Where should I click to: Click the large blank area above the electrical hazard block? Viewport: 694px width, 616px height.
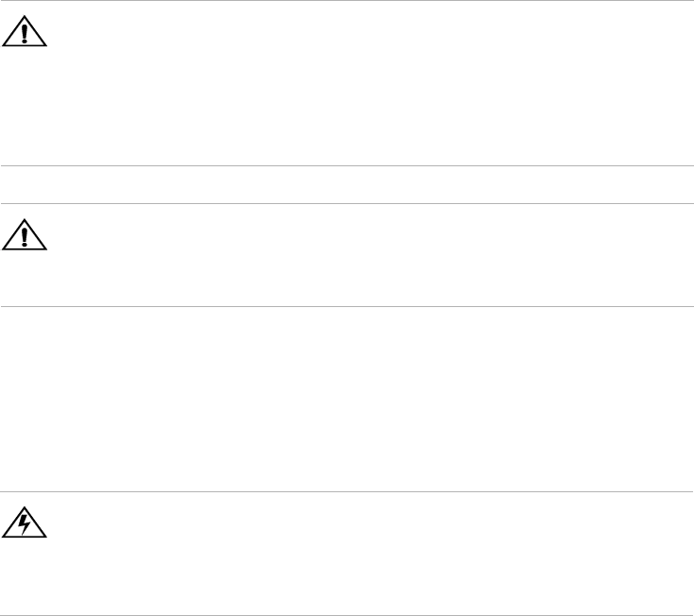[347, 397]
